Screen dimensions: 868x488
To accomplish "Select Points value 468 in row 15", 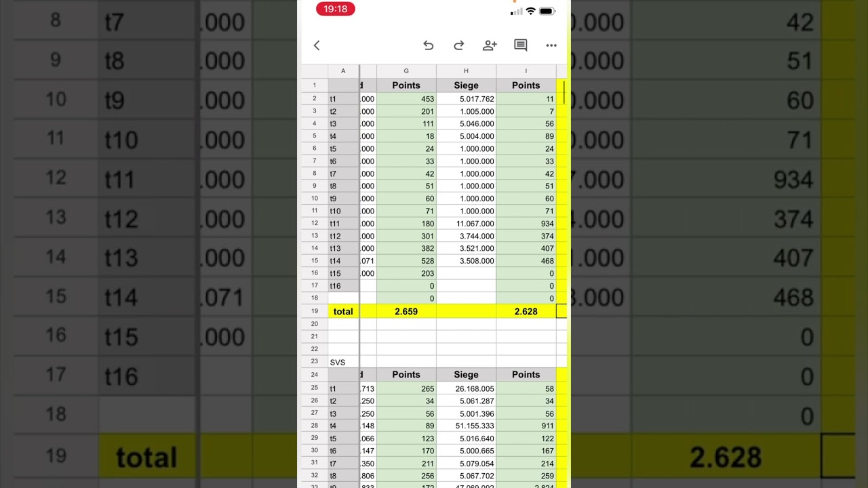I will pyautogui.click(x=526, y=260).
